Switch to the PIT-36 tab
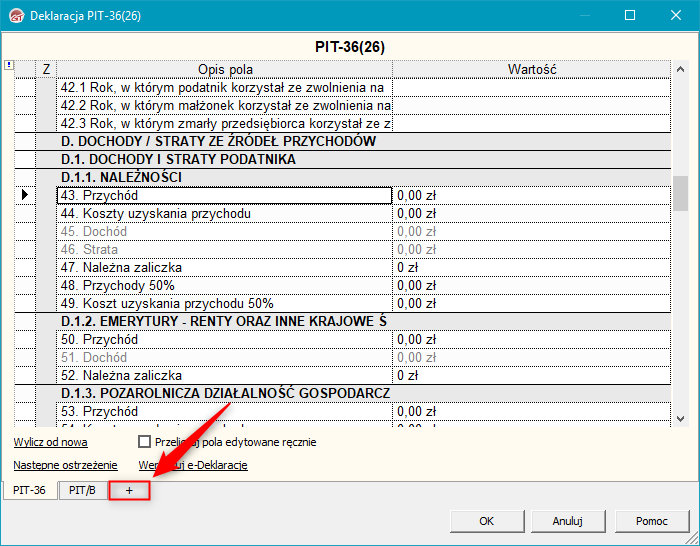The image size is (700, 546). [x=29, y=490]
